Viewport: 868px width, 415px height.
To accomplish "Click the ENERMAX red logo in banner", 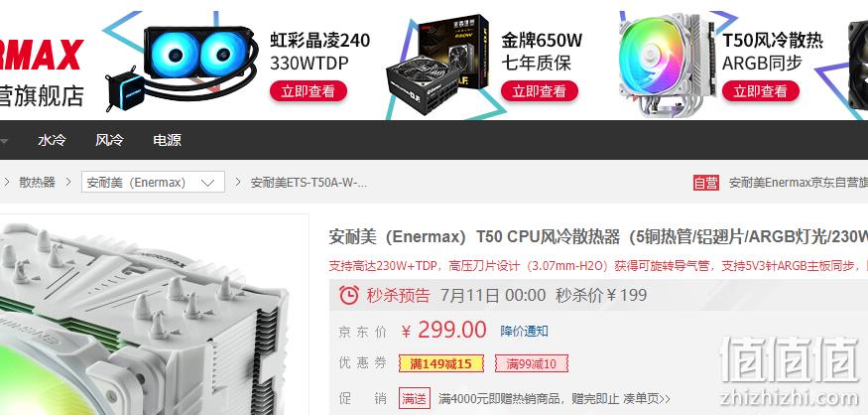I will coord(42,55).
